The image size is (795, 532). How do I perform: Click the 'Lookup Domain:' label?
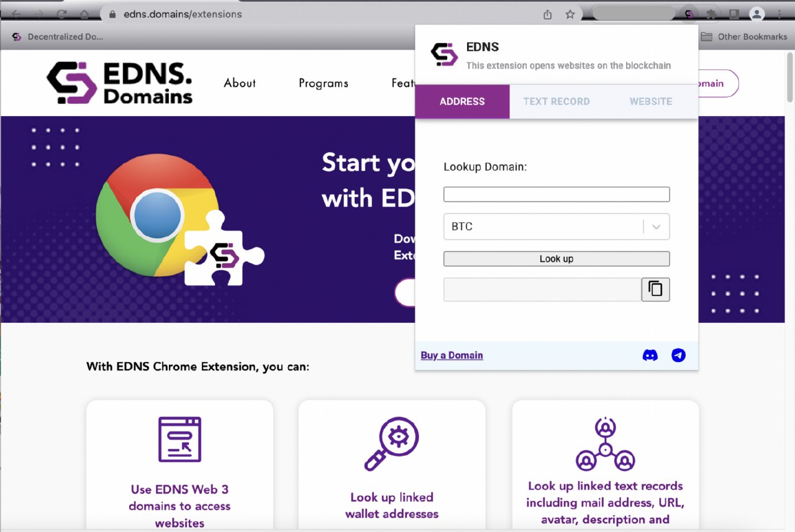(485, 166)
